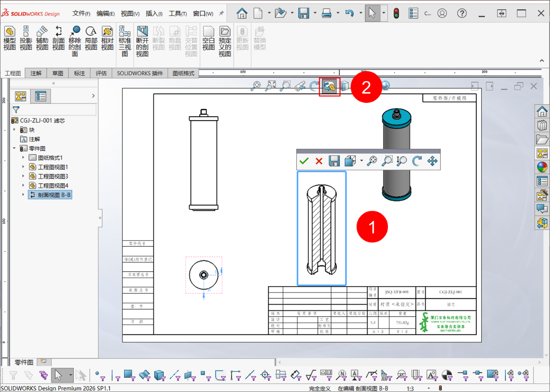This screenshot has height=392, width=550.
Task: Switch to FeatureManager tree panel tab
Action: coord(21,96)
